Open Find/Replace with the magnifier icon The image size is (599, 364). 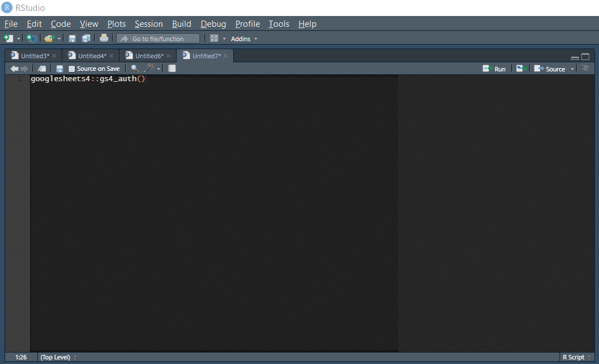[x=134, y=69]
